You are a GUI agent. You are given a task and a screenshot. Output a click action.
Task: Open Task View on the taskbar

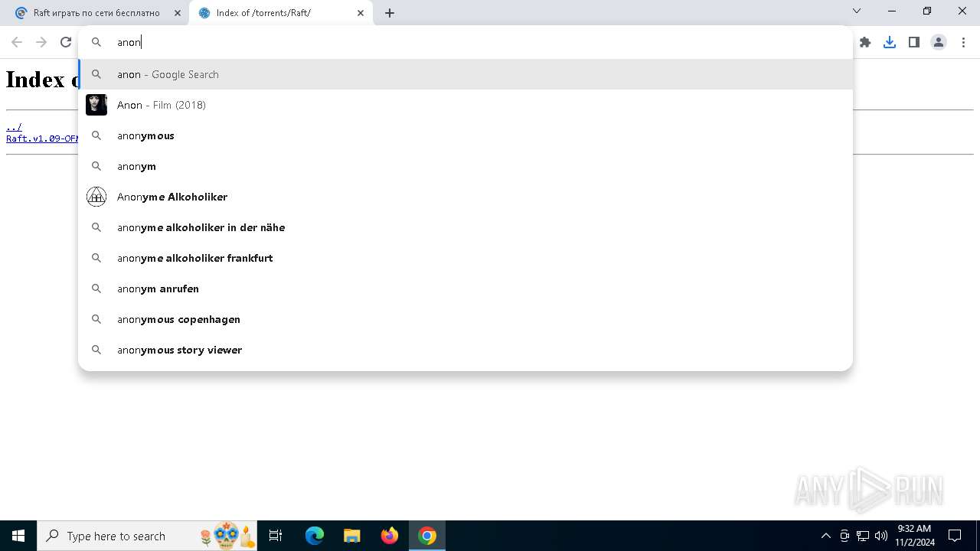tap(276, 536)
